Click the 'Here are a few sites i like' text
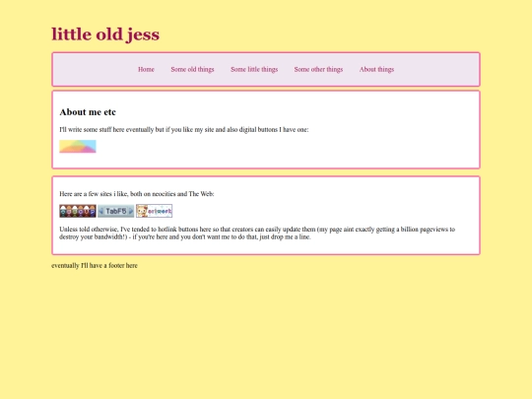This screenshot has width=532, height=399. [137, 194]
